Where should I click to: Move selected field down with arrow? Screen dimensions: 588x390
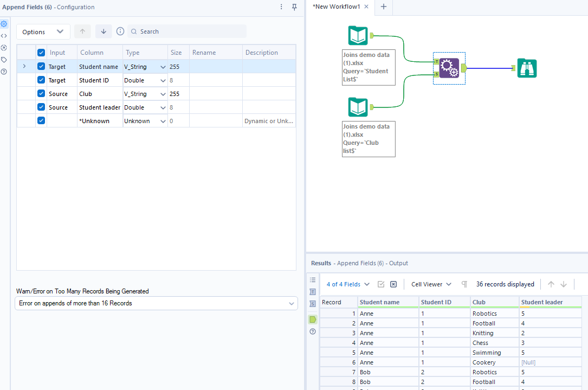(x=104, y=31)
